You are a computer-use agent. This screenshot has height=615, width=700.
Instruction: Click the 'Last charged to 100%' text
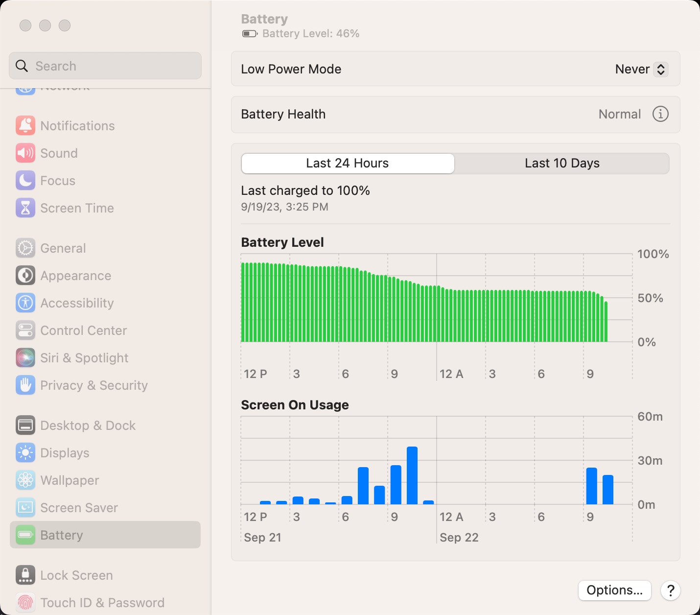point(305,190)
